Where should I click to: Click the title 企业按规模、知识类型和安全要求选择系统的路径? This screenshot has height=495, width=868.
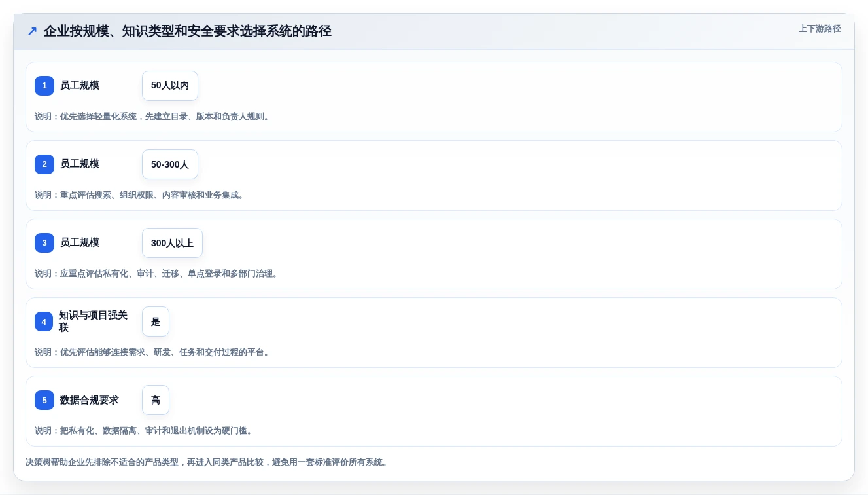pos(188,31)
